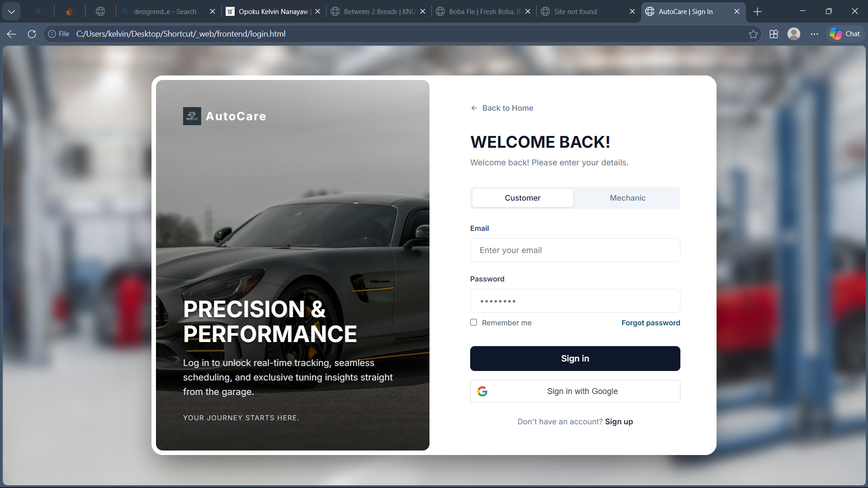Close the designmd.e Search tab
The height and width of the screenshot is (488, 868).
tap(212, 12)
